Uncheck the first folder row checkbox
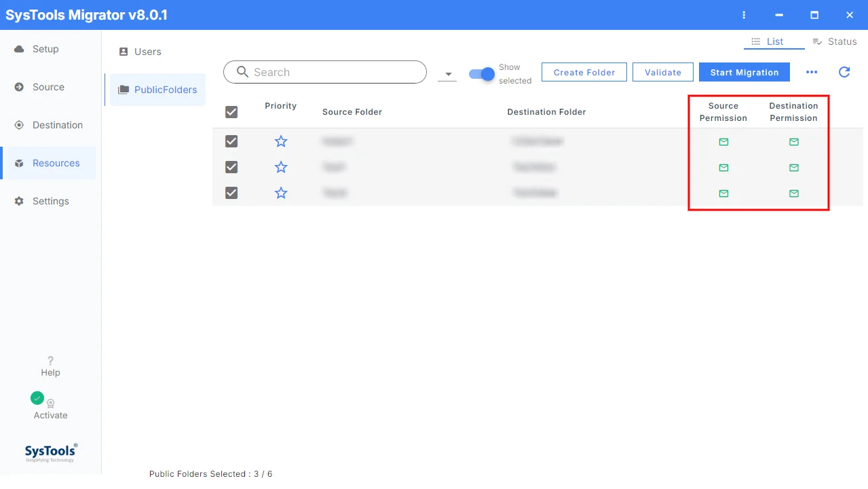Image resolution: width=868 pixels, height=489 pixels. (231, 141)
